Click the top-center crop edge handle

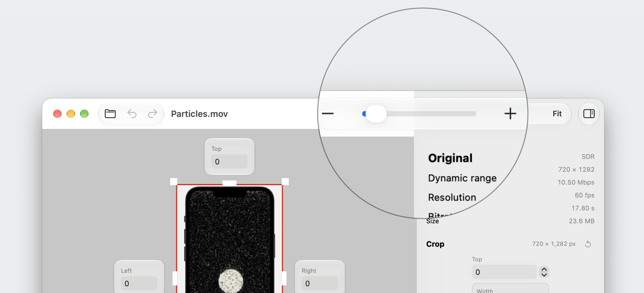(x=229, y=183)
